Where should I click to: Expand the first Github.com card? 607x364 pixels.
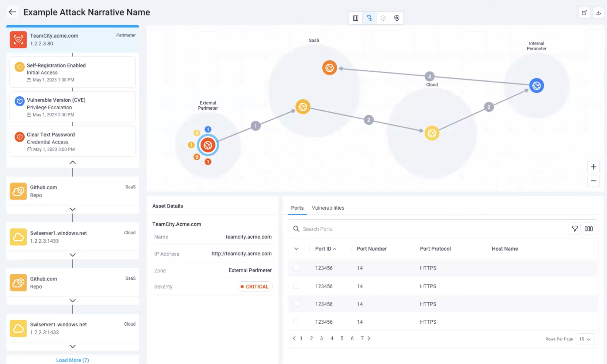tap(73, 209)
